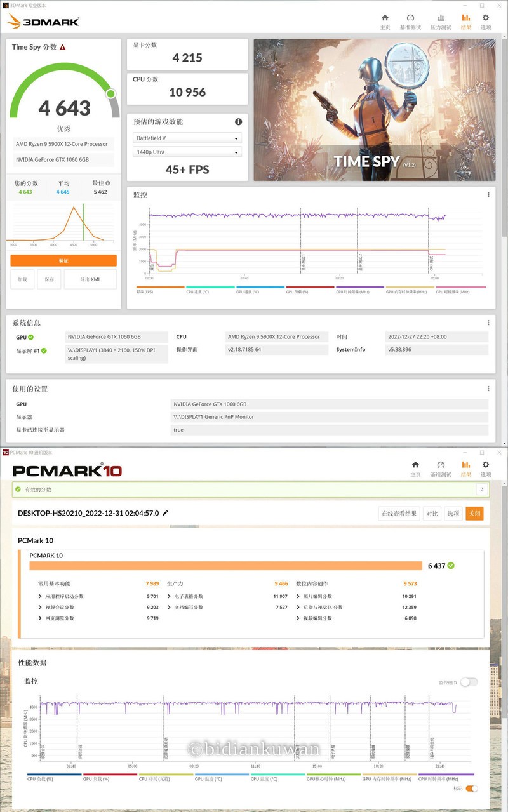The image size is (508, 812).
Task: Toggle CPU 时钟频率 (MHz) legend in 3DMark
Action: (359, 289)
